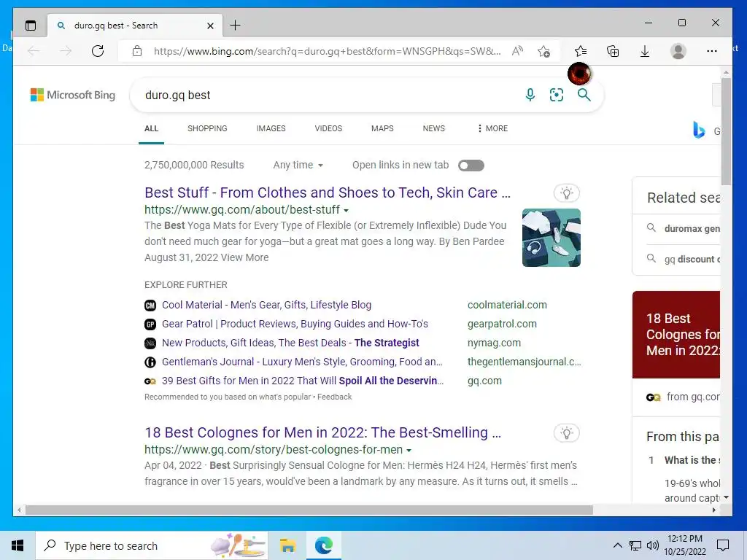View site information lock icon
This screenshot has width=747, height=560.
pyautogui.click(x=137, y=51)
